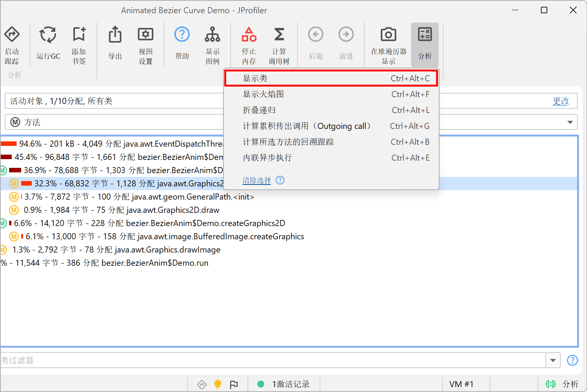Click the 1激活记录 status indicator
Viewport: 587px width, 392px height.
click(284, 384)
